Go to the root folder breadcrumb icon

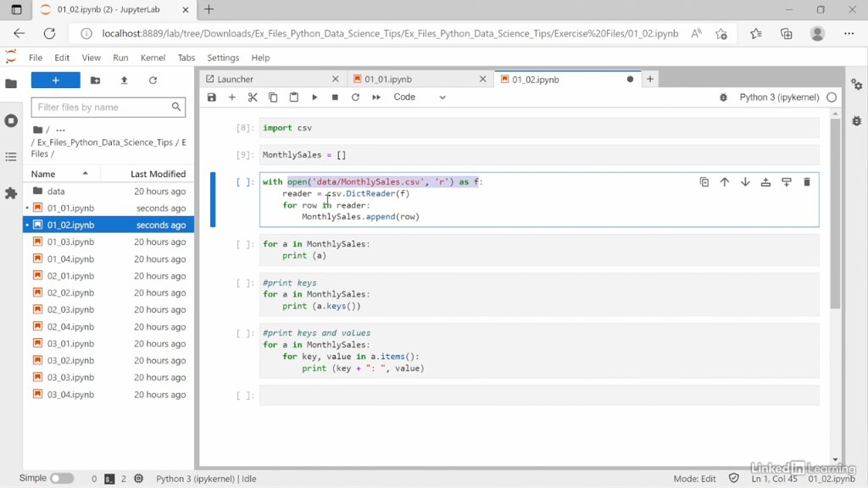pyautogui.click(x=37, y=130)
